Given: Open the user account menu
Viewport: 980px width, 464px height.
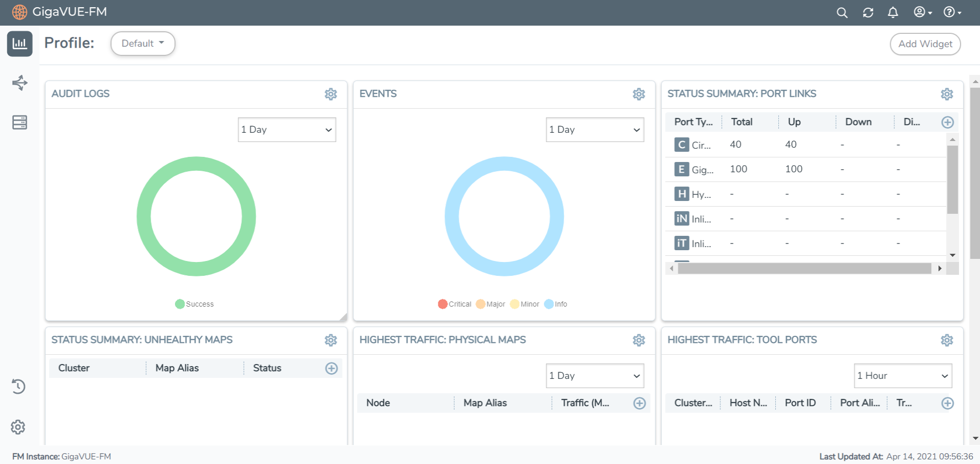Looking at the screenshot, I should pos(921,12).
